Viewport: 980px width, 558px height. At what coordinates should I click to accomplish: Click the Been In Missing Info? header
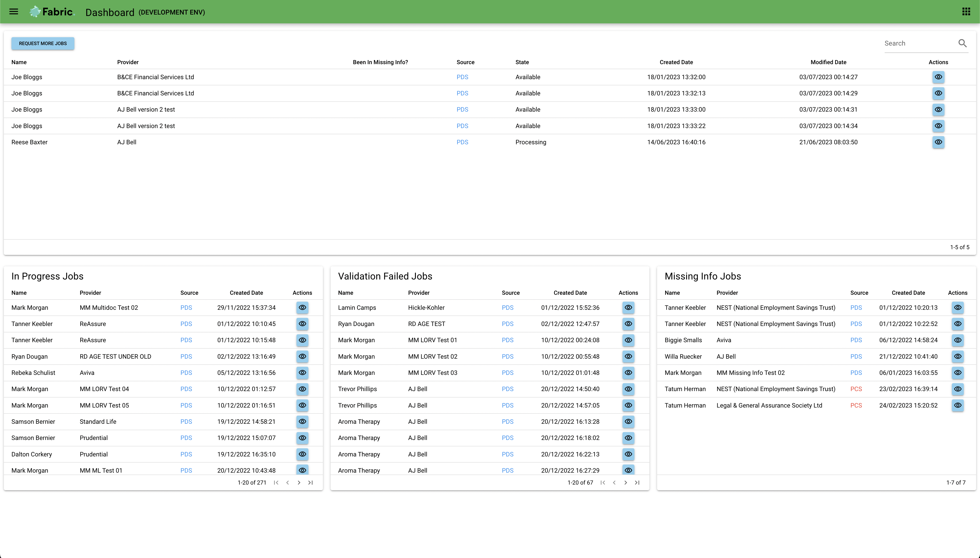click(x=380, y=62)
